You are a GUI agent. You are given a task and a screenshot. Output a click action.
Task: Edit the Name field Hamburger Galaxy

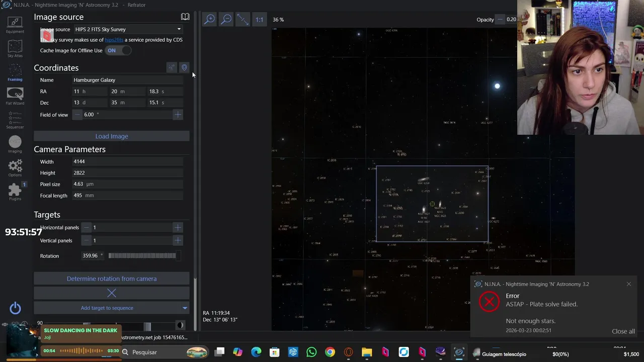coord(128,80)
